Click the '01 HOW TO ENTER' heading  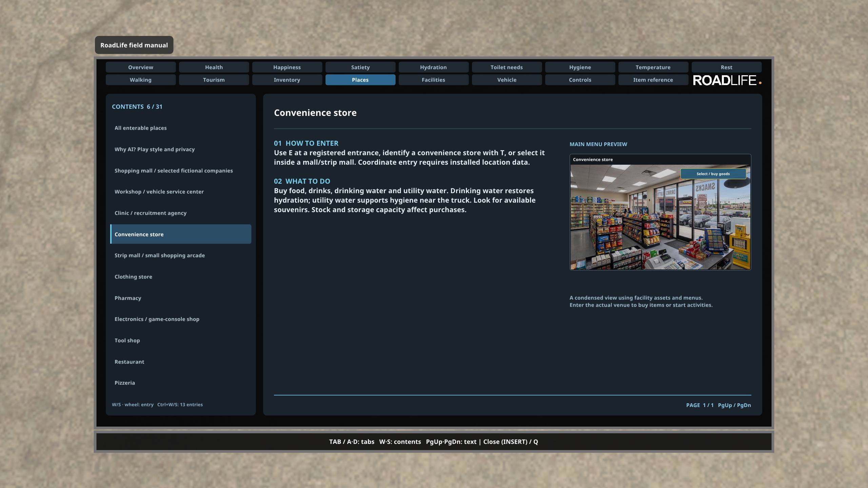306,143
